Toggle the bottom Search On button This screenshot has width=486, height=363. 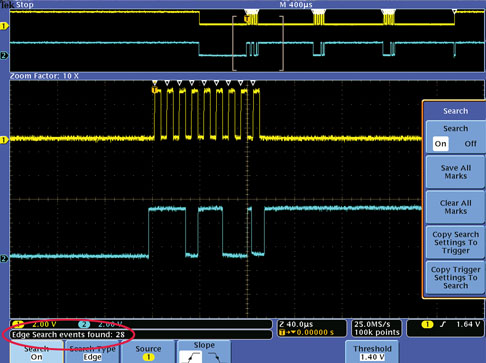click(36, 353)
